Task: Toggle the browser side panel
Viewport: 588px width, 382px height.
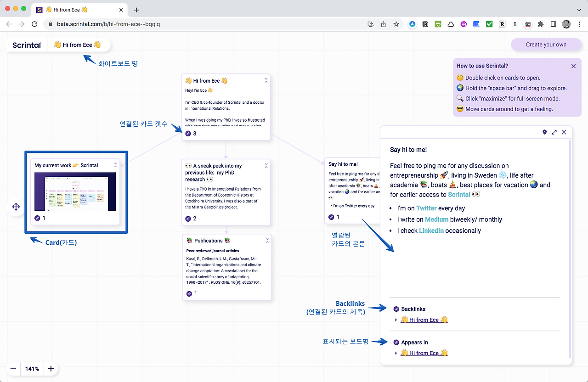Action: pos(554,24)
